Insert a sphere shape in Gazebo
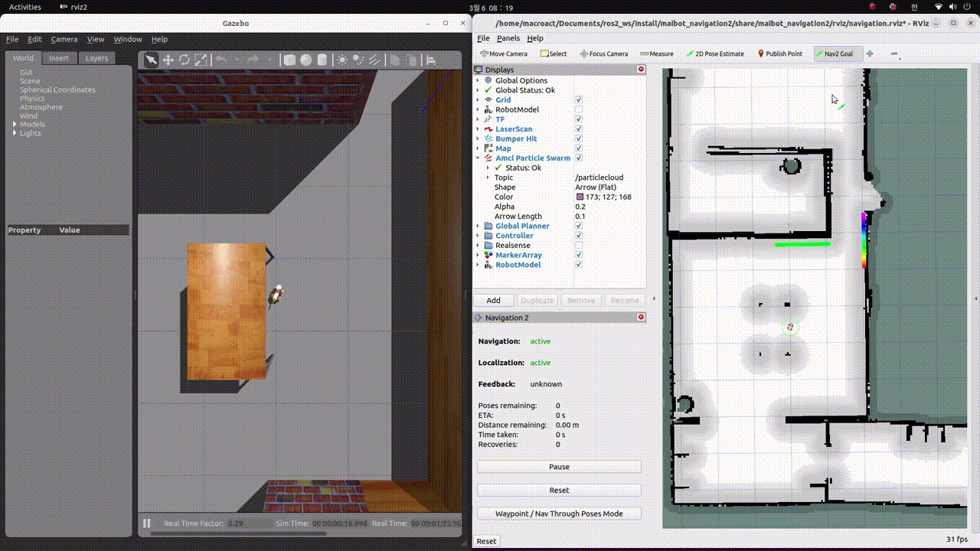This screenshot has height=551, width=980. tap(305, 60)
